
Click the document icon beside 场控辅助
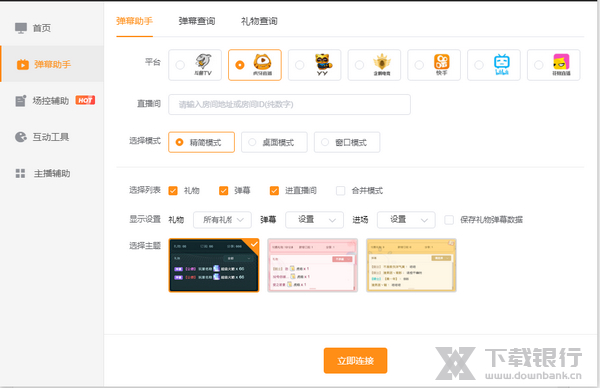click(21, 101)
